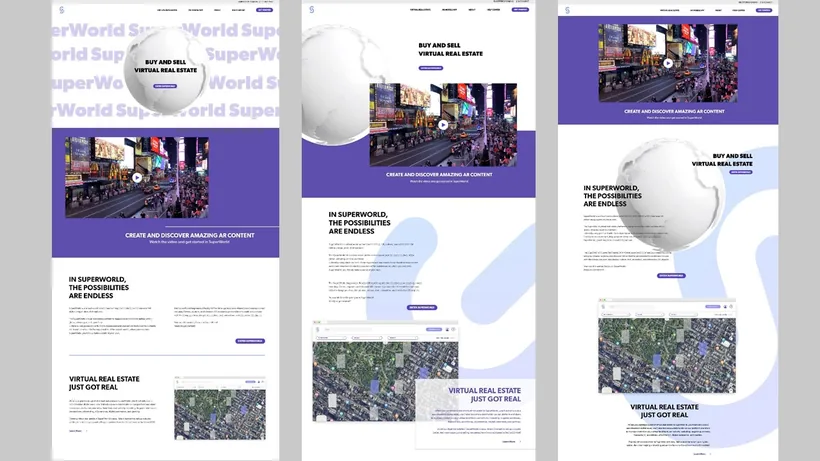Click 'Create and Discover Amazing AR Content' in middle mockup
This screenshot has width=820, height=461.
click(439, 175)
